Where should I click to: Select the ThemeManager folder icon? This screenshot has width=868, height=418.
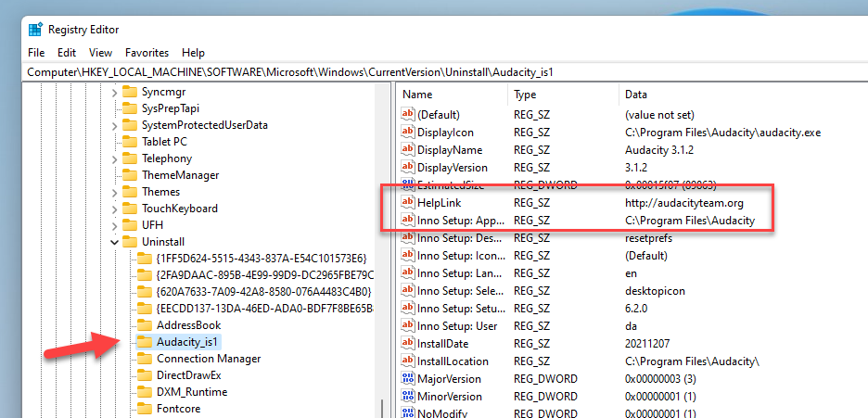130,175
